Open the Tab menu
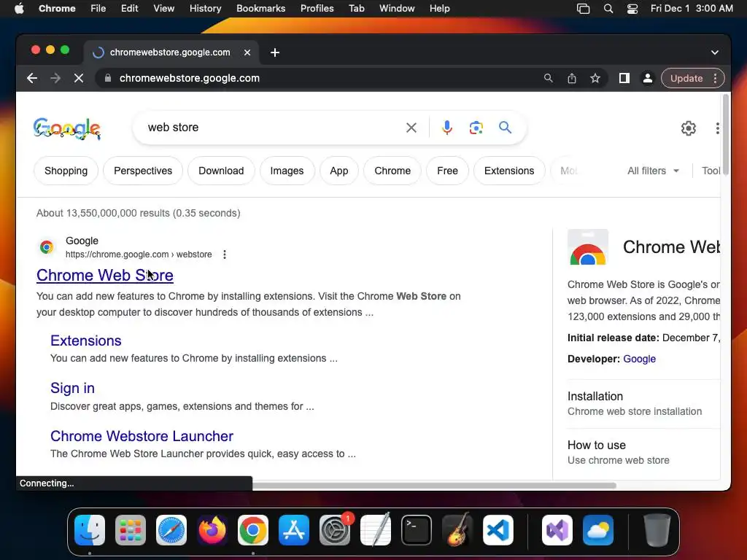747x560 pixels. click(356, 9)
